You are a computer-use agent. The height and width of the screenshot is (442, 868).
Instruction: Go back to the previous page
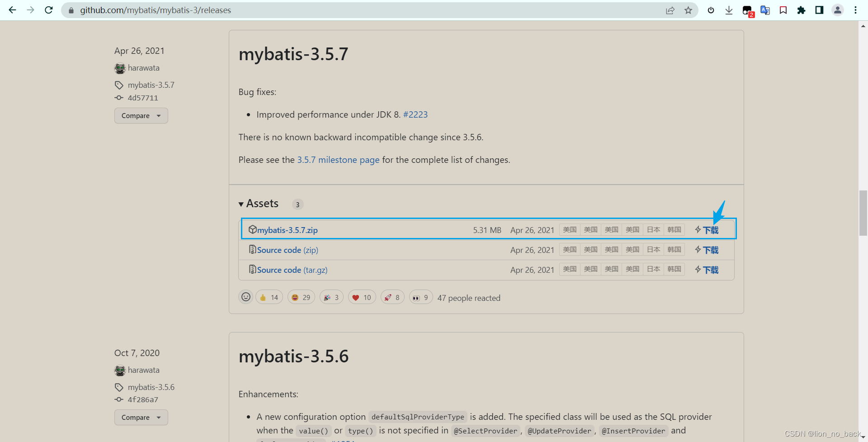(x=12, y=10)
